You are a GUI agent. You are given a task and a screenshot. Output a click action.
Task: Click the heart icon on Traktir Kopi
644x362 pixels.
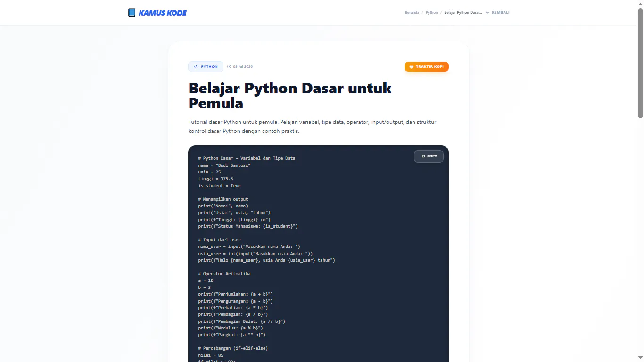pyautogui.click(x=411, y=67)
